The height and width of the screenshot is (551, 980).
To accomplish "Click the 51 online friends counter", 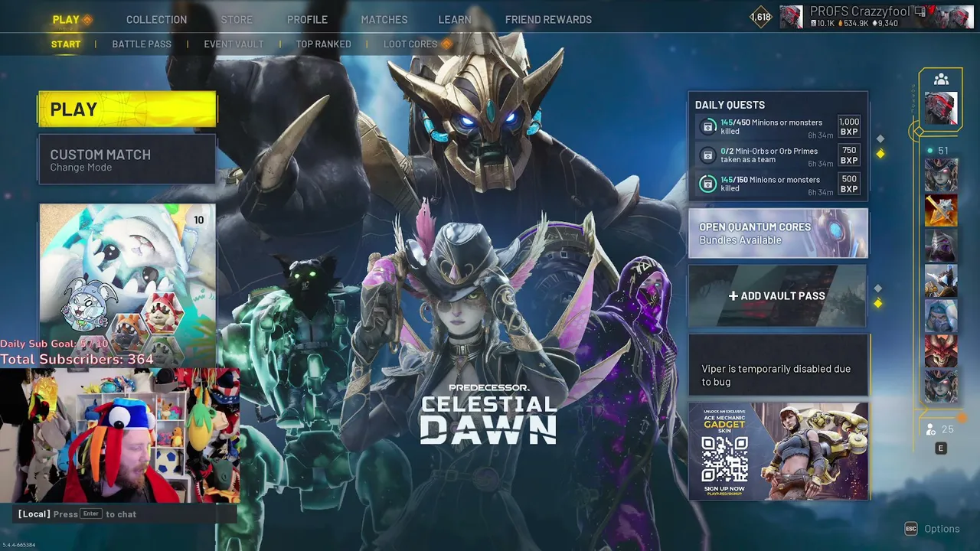I will (x=939, y=151).
